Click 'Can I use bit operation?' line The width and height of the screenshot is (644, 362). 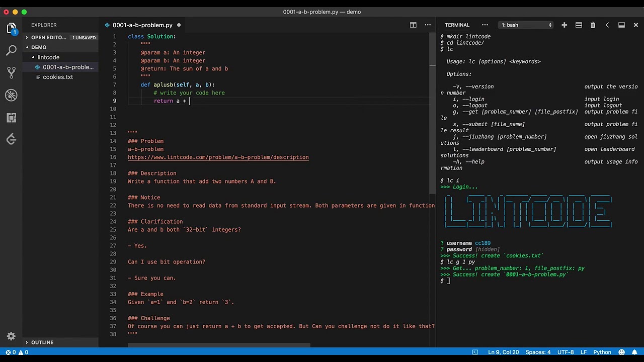click(x=167, y=262)
